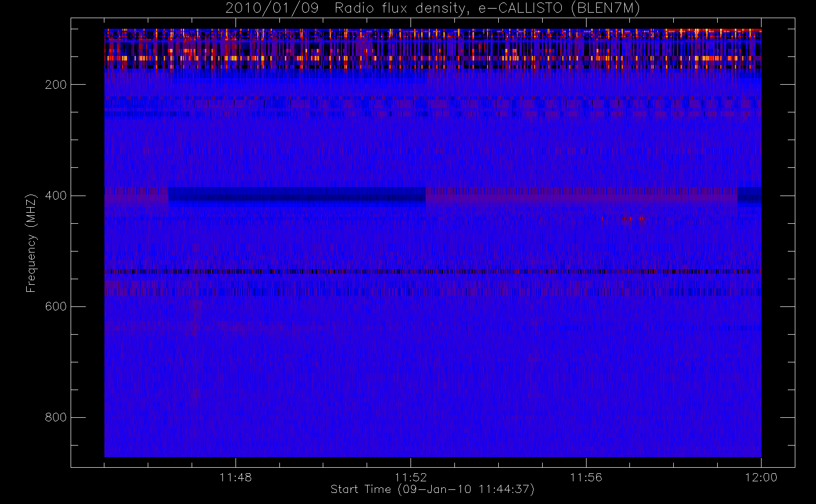Click the 400 frequency tick label

(x=55, y=196)
